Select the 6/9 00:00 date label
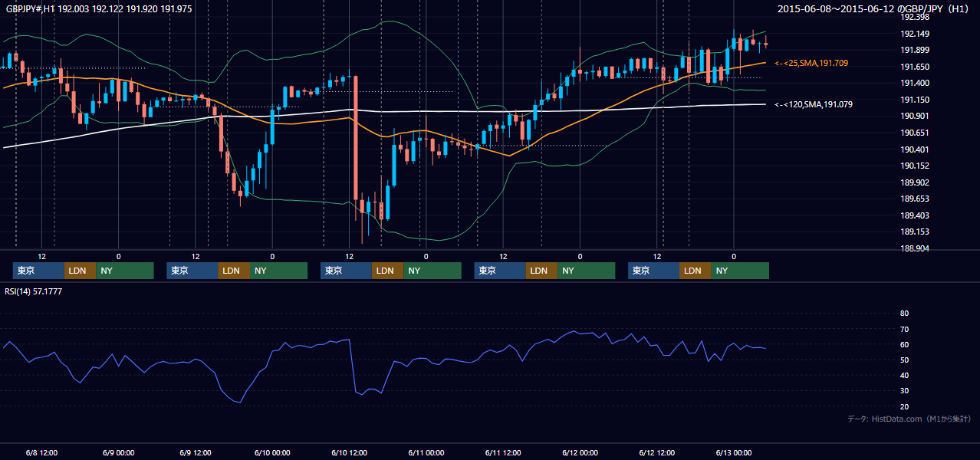This screenshot has height=460, width=980. coord(118,453)
